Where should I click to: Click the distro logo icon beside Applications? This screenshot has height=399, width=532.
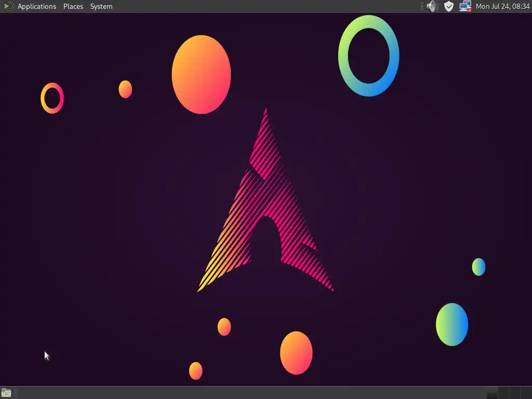point(8,6)
